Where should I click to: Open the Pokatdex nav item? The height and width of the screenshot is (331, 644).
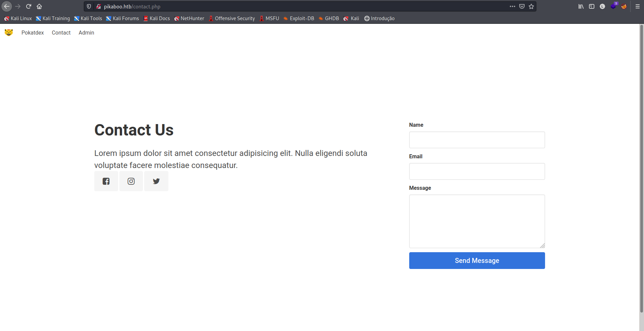pos(33,33)
